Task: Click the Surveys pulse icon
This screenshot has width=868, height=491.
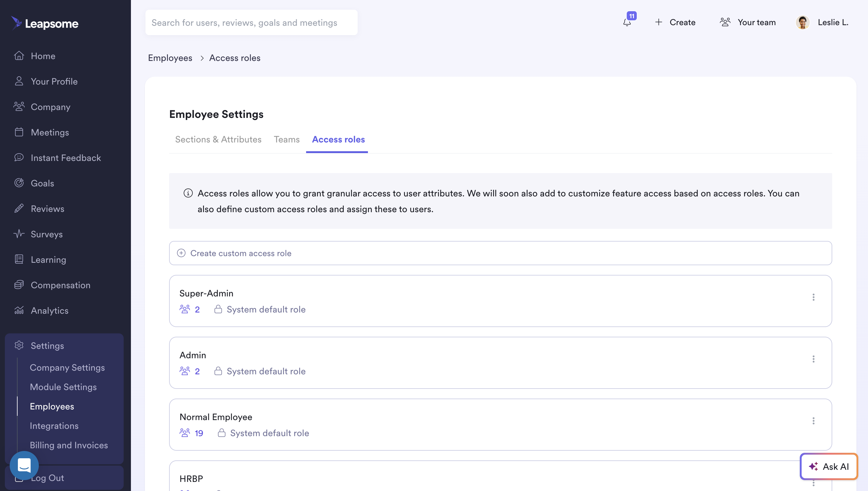Action: click(19, 234)
